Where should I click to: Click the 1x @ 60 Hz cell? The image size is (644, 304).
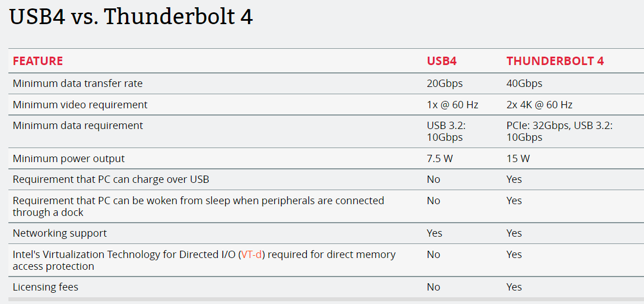(x=452, y=105)
